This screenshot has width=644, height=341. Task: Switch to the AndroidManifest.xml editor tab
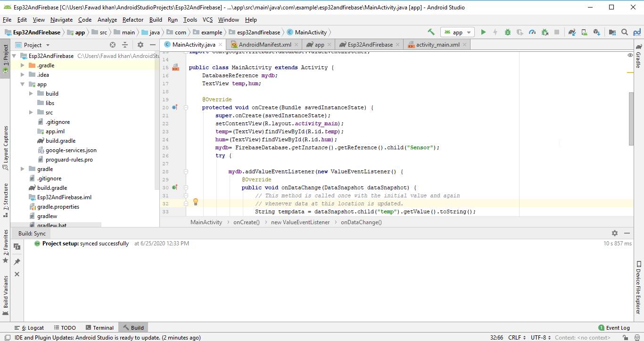click(x=265, y=45)
